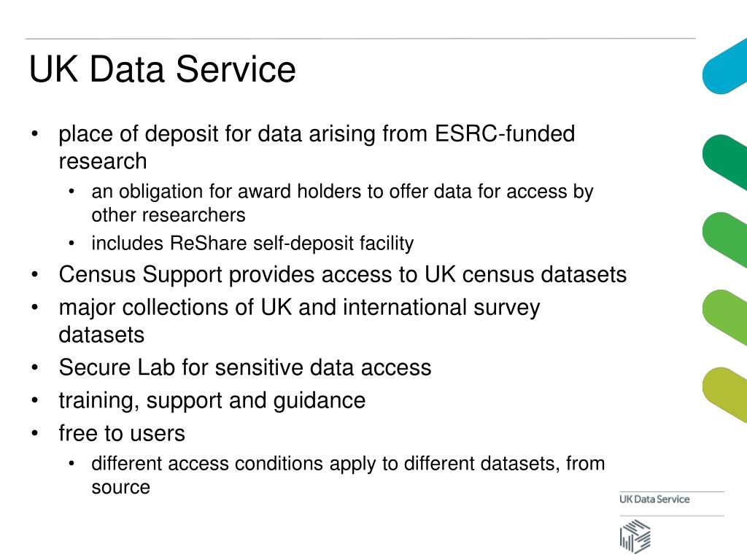
Task: Click the horizontal rule above the title
Action: pyautogui.click(x=360, y=38)
